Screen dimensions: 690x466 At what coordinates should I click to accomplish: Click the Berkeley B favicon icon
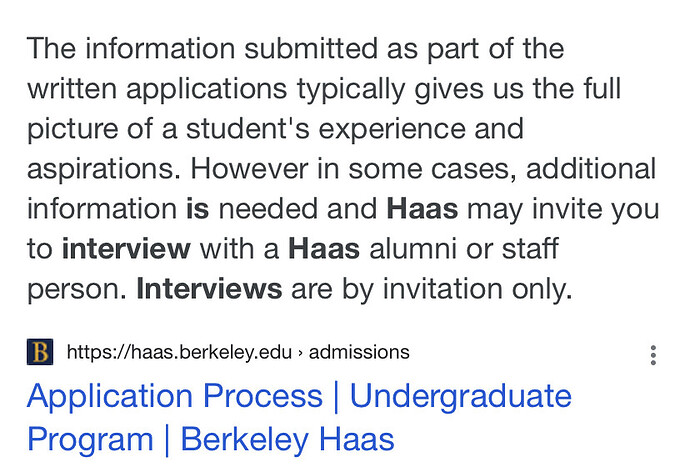pos(40,352)
